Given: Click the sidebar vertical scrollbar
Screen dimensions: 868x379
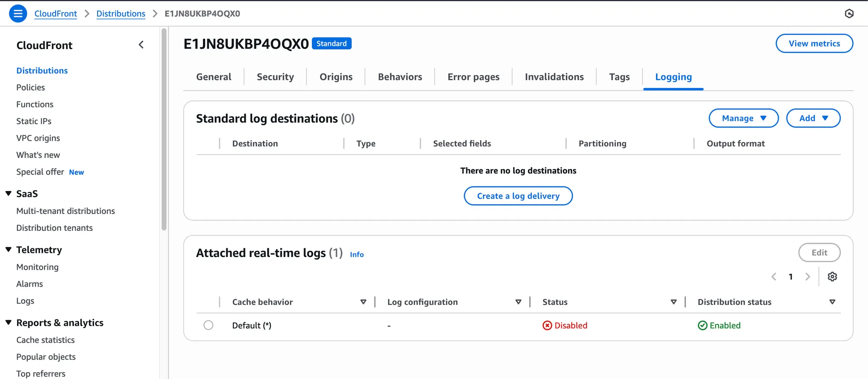Looking at the screenshot, I should pos(164,129).
